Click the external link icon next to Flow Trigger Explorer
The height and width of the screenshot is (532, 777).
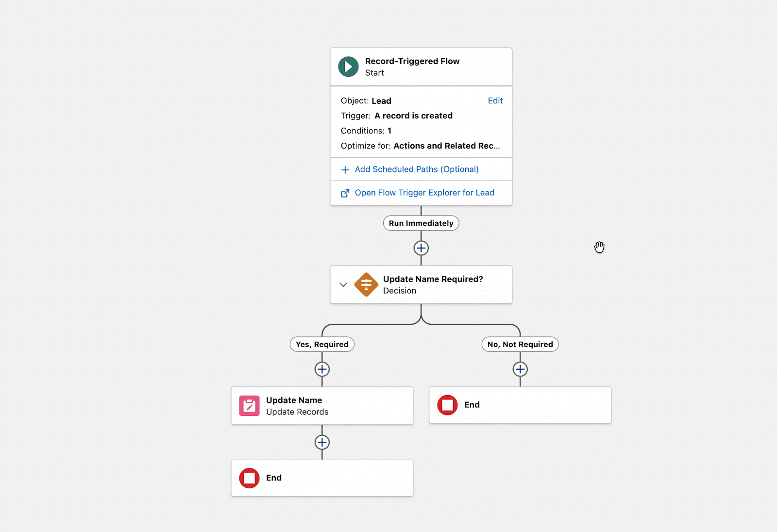(345, 193)
